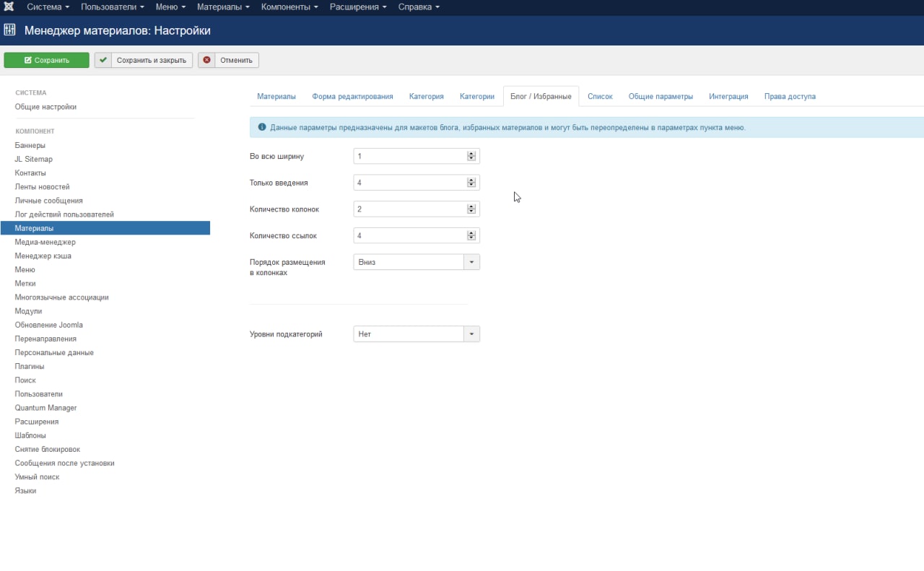Switch to the Интеграция tab
Viewport: 924px width, 571px height.
[x=728, y=96]
